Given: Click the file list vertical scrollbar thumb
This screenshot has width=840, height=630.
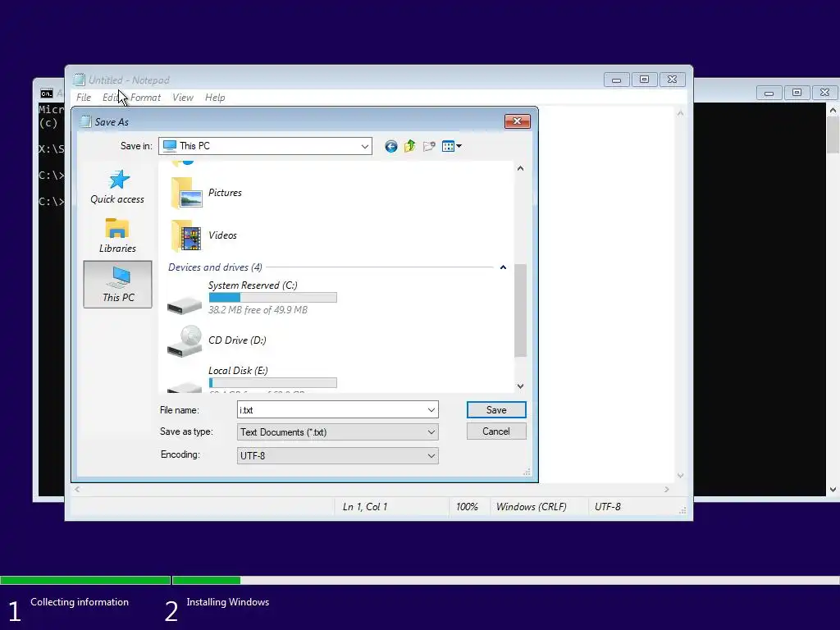Looking at the screenshot, I should pos(520,310).
